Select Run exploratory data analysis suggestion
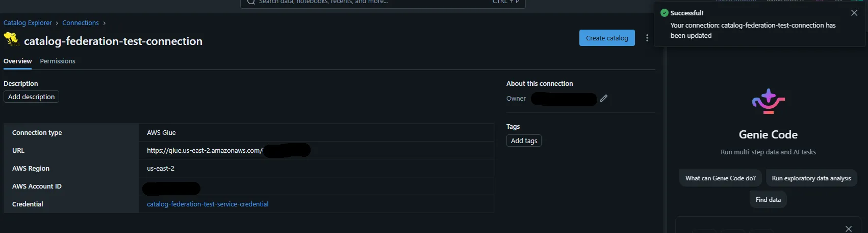Screen dimensions: 868x233 coord(811,178)
